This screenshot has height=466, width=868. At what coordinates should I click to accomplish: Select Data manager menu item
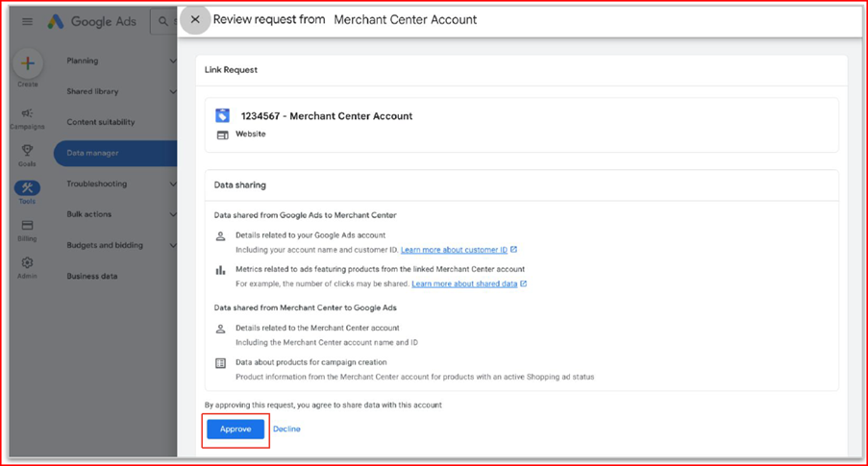tap(92, 153)
